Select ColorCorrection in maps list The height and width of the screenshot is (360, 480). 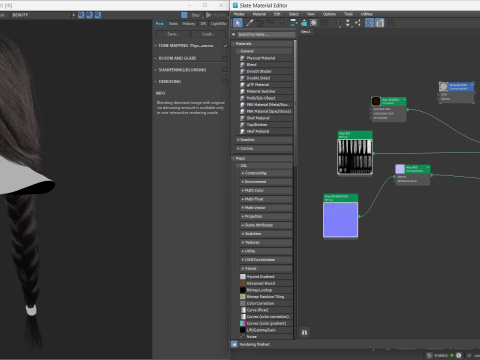point(266,303)
